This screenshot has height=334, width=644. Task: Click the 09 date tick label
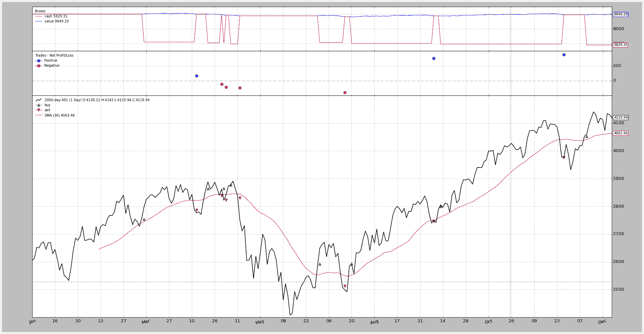534,321
